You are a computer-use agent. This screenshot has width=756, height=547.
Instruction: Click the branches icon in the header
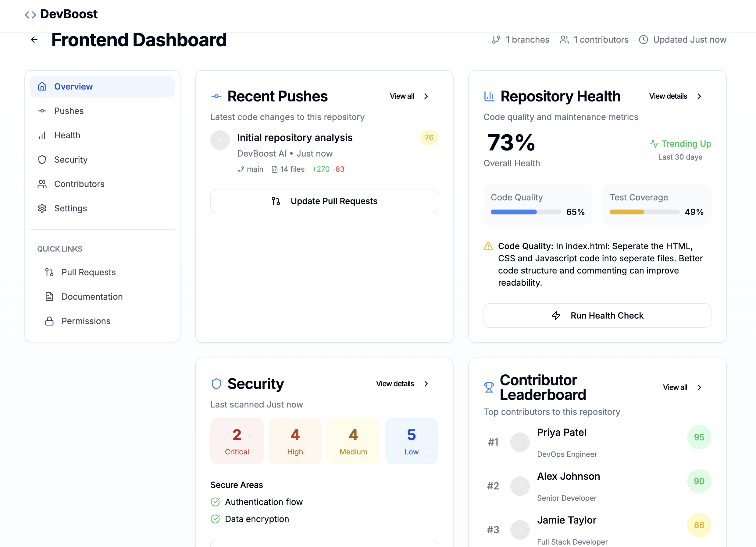[496, 40]
